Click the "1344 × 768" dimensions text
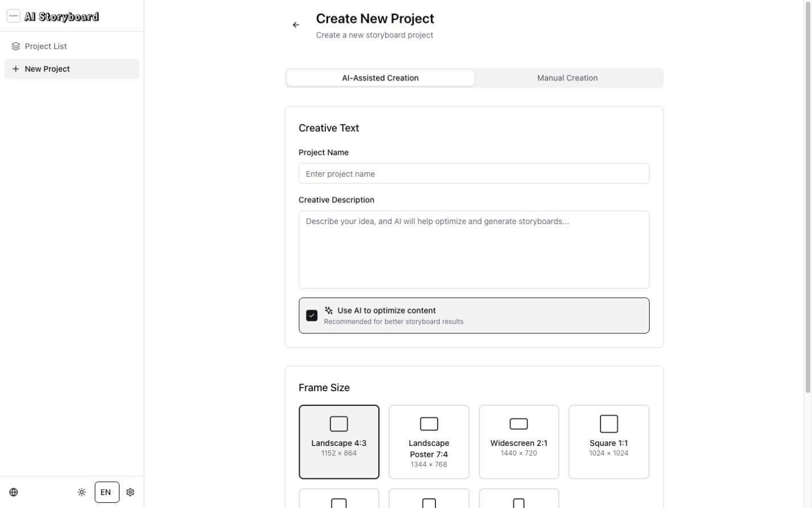This screenshot has width=812, height=508. coord(429,465)
